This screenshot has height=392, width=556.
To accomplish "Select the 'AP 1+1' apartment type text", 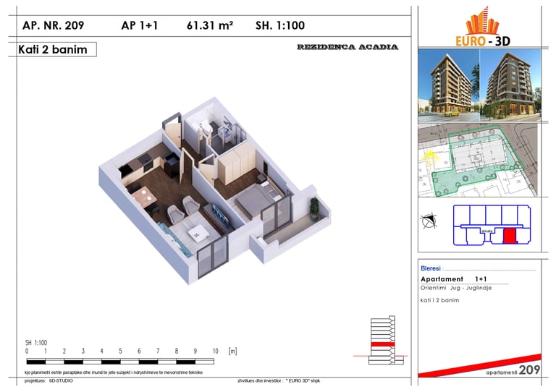I will tap(139, 25).
